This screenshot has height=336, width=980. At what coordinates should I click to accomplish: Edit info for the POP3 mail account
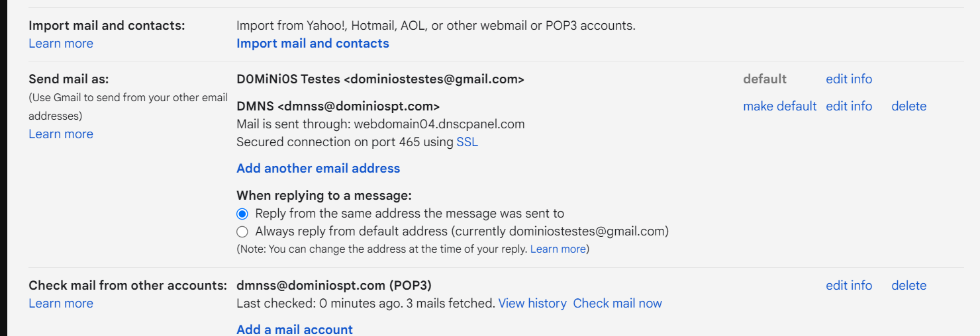pyautogui.click(x=849, y=286)
